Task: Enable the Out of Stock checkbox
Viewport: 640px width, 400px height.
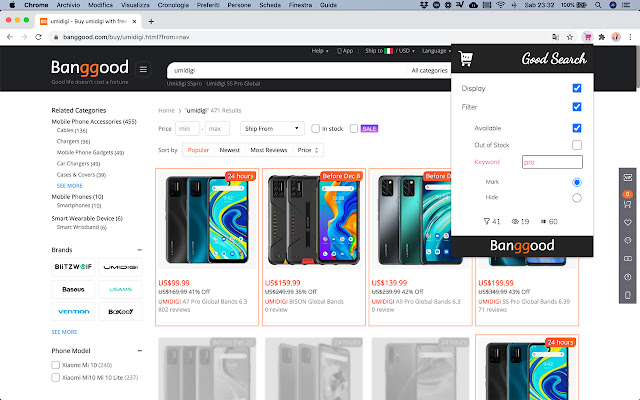Action: [x=577, y=145]
